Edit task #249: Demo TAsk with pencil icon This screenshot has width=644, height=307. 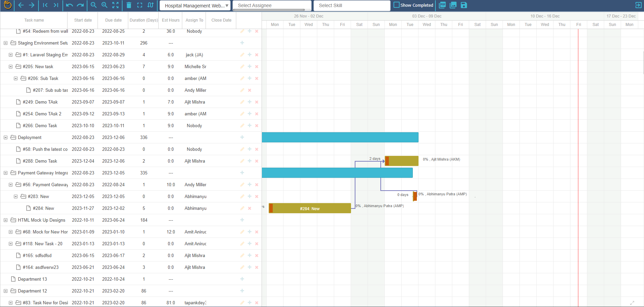(242, 102)
